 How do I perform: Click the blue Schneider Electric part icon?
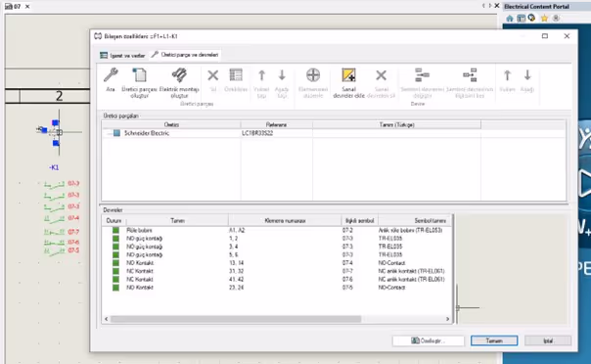point(116,133)
